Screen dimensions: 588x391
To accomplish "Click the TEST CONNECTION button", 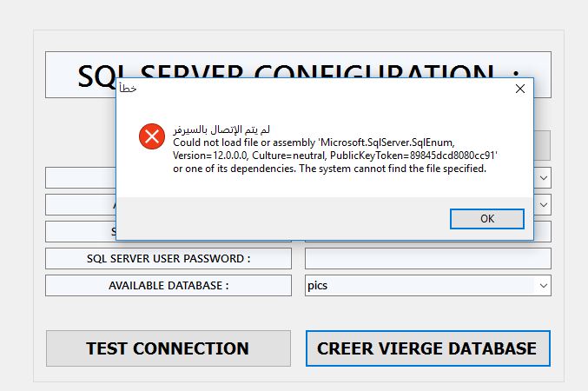I will [x=168, y=348].
